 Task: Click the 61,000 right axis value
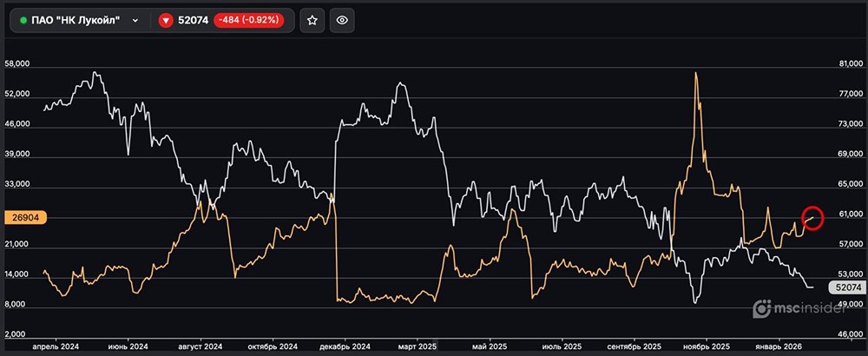tap(851, 214)
